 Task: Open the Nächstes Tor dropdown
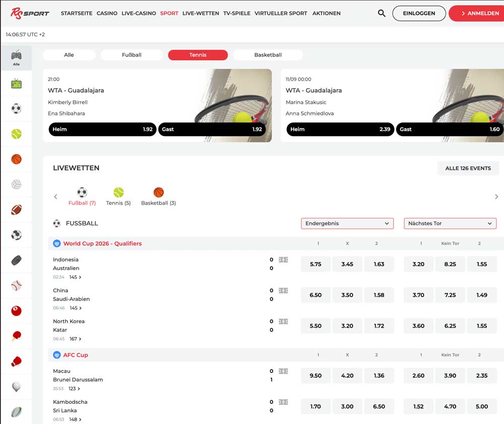[449, 223]
